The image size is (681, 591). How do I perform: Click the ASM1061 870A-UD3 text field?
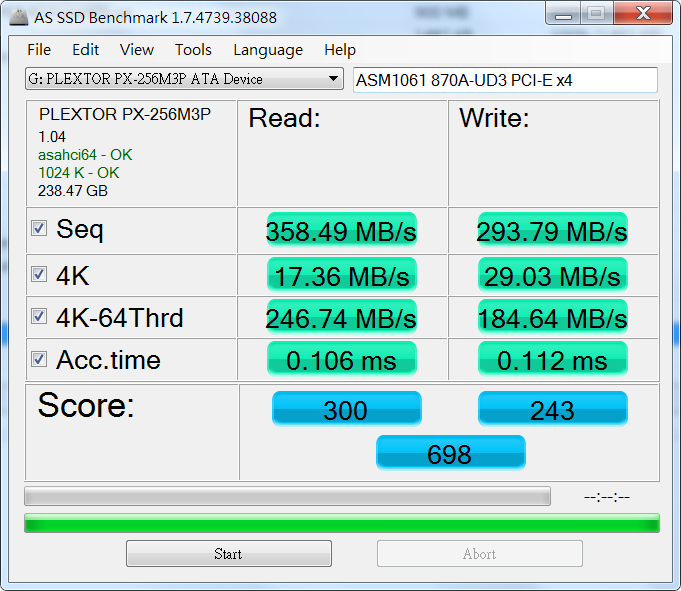pos(505,80)
